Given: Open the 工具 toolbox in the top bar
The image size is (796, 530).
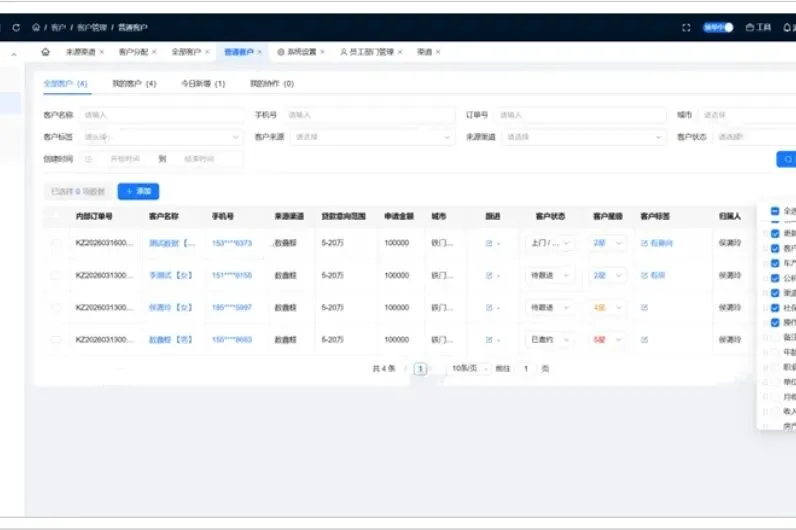Looking at the screenshot, I should pyautogui.click(x=758, y=27).
